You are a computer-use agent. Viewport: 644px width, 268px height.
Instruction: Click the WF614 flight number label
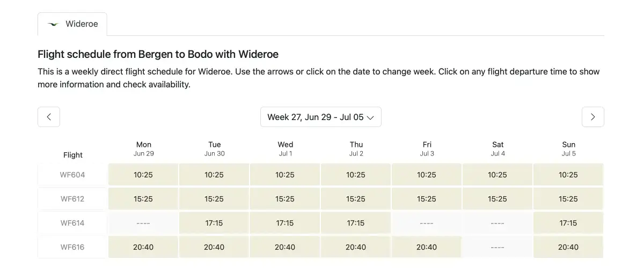click(72, 223)
